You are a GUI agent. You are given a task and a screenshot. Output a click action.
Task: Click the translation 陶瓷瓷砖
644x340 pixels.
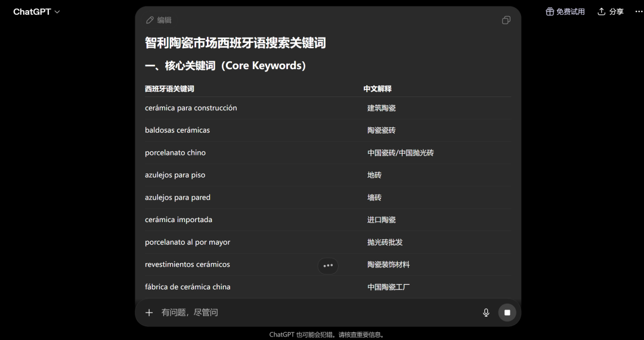coord(382,130)
